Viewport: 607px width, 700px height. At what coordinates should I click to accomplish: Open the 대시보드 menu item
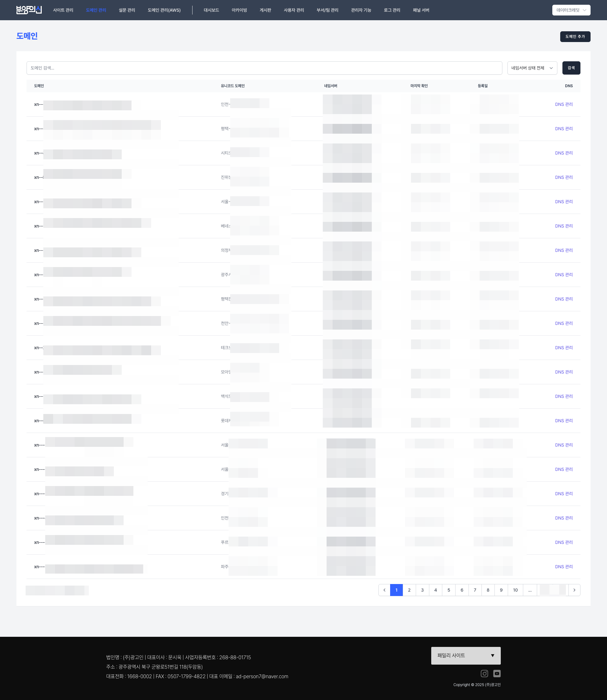point(211,10)
